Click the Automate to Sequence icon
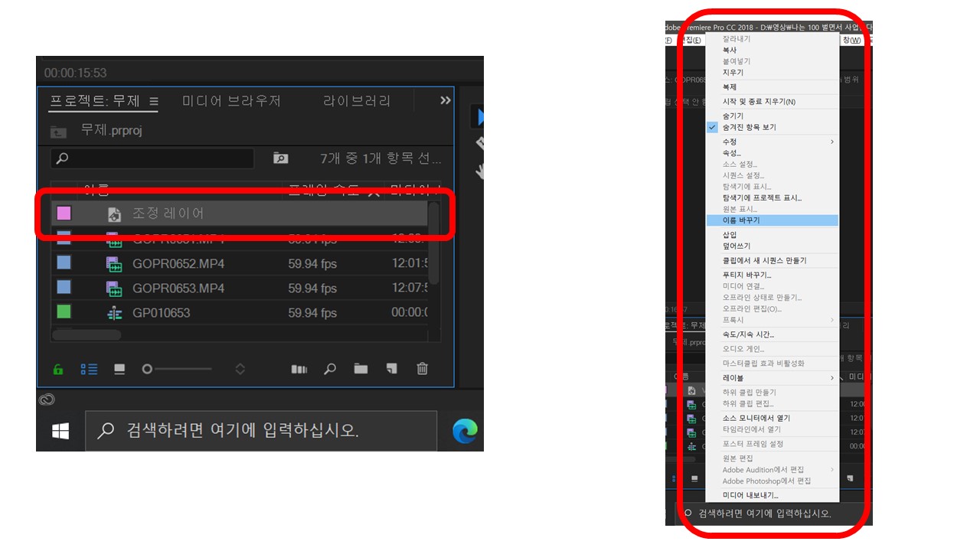Image resolution: width=980 pixels, height=551 pixels. (299, 369)
